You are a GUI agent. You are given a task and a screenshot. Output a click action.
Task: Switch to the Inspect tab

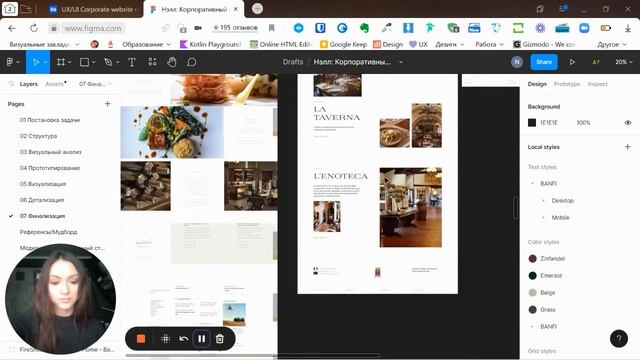(x=598, y=84)
